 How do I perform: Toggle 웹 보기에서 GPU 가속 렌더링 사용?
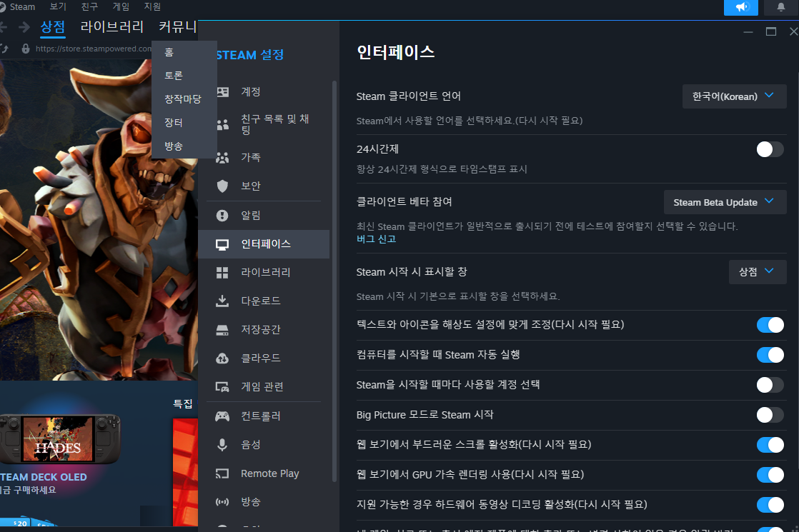770,475
